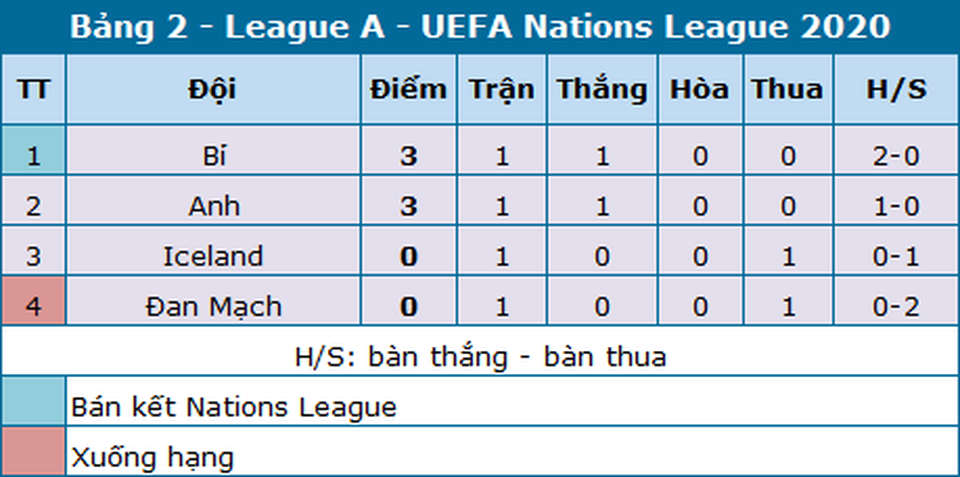Click rank 4 position cell
Image resolution: width=960 pixels, height=477 pixels.
point(33,307)
